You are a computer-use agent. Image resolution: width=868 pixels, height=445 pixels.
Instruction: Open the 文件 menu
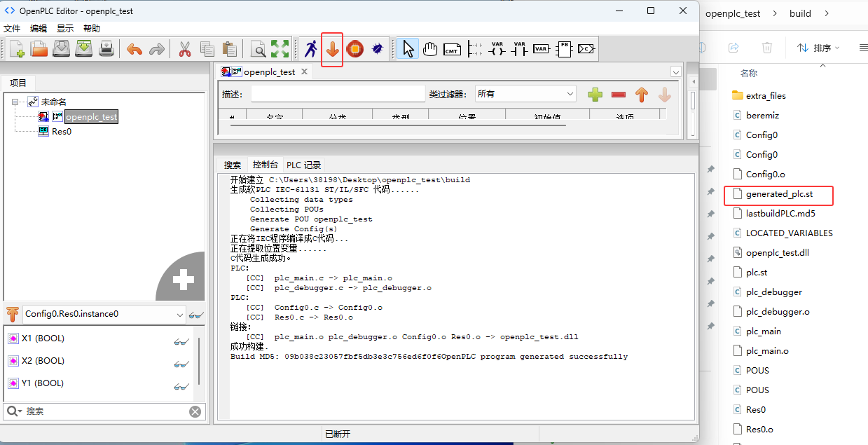(13, 29)
